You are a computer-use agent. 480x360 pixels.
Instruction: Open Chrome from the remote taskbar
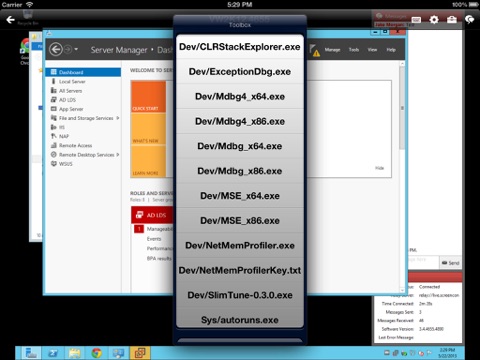97,353
